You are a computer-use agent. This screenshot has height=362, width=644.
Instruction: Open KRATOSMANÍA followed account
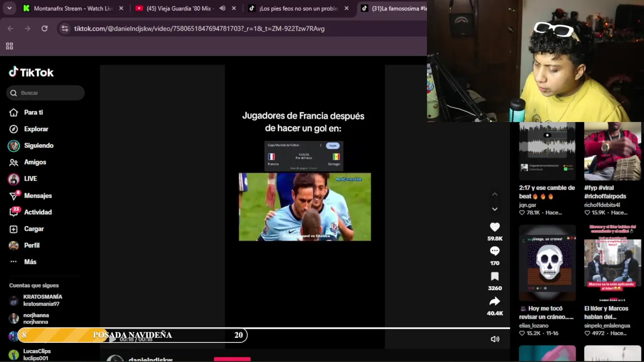point(43,300)
